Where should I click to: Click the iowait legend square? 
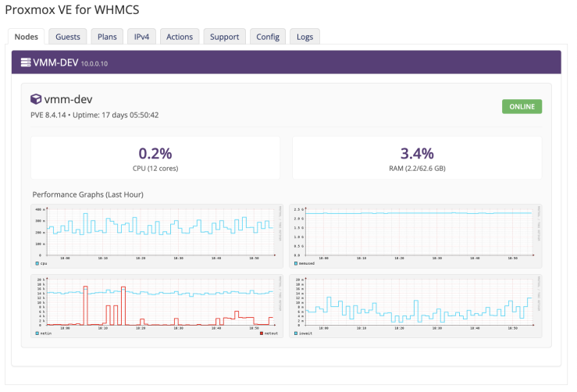coord(296,333)
